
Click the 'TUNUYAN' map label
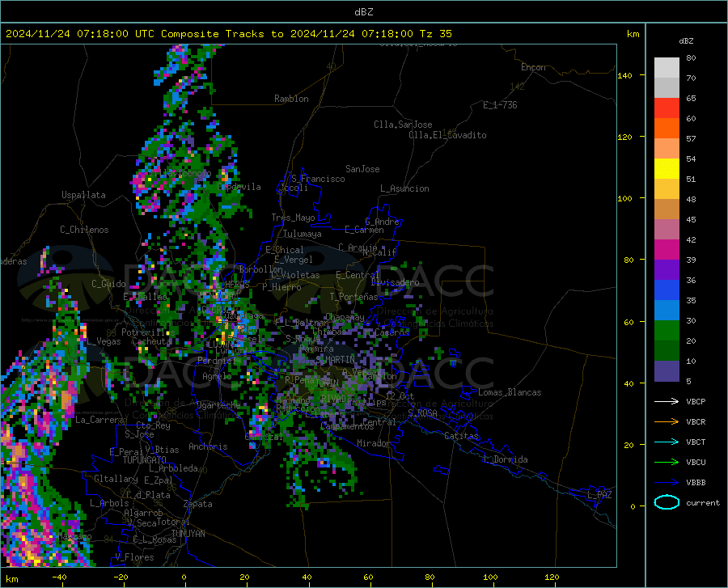tap(188, 533)
